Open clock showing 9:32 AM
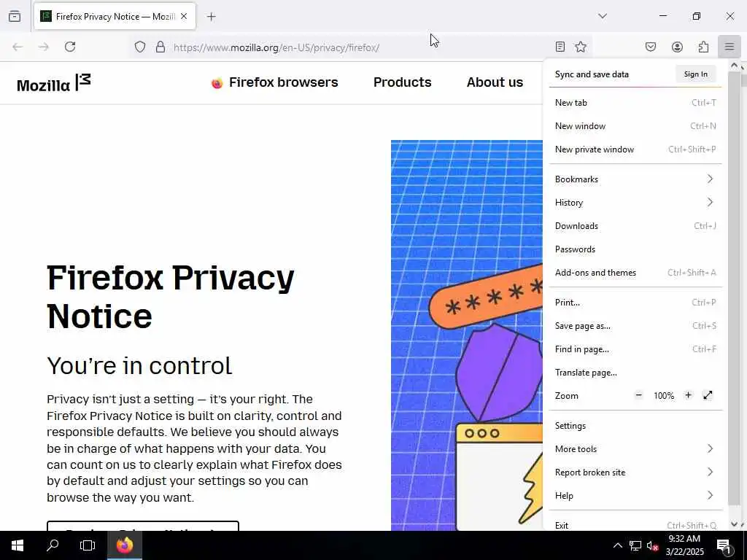The width and height of the screenshot is (747, 560). (x=684, y=545)
